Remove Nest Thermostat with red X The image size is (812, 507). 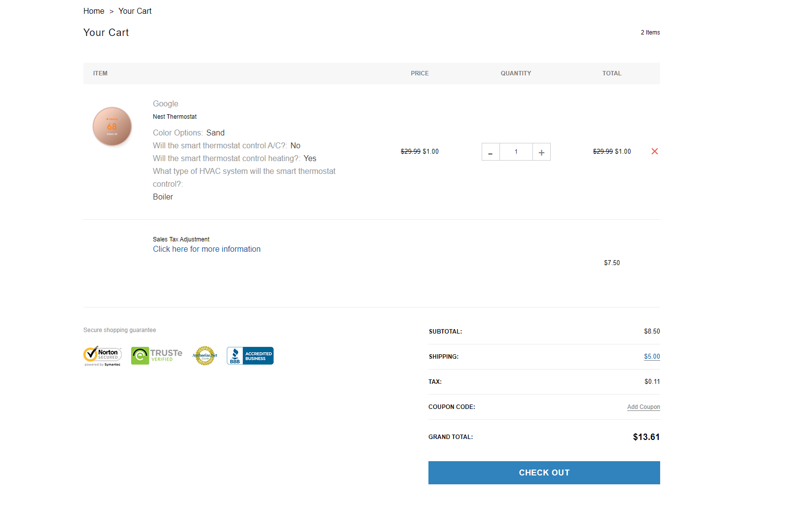click(x=655, y=151)
